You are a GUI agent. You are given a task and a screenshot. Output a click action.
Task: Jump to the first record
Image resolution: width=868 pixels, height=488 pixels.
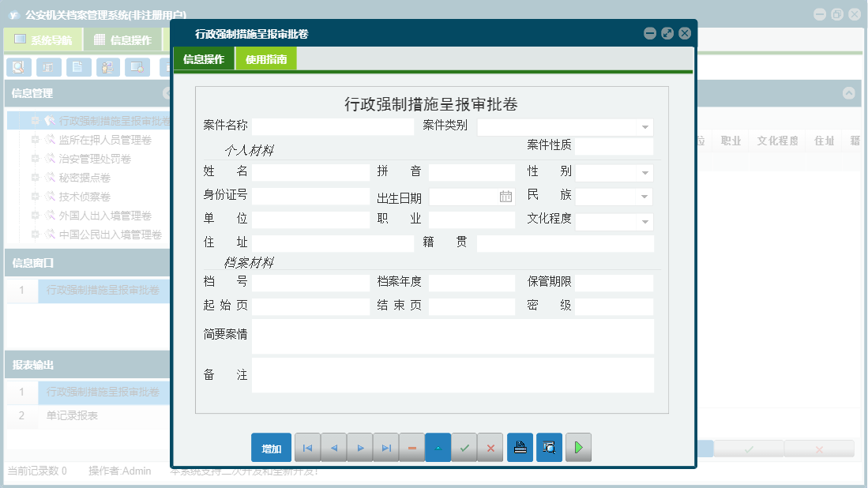[308, 448]
